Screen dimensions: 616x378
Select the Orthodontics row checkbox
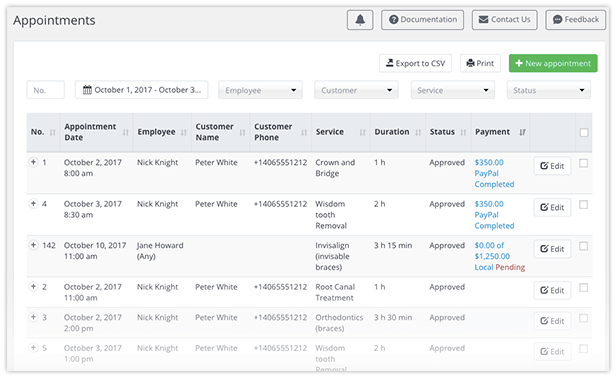583,318
